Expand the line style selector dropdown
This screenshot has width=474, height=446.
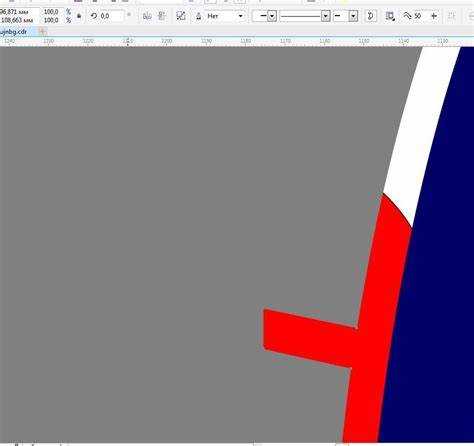click(326, 16)
